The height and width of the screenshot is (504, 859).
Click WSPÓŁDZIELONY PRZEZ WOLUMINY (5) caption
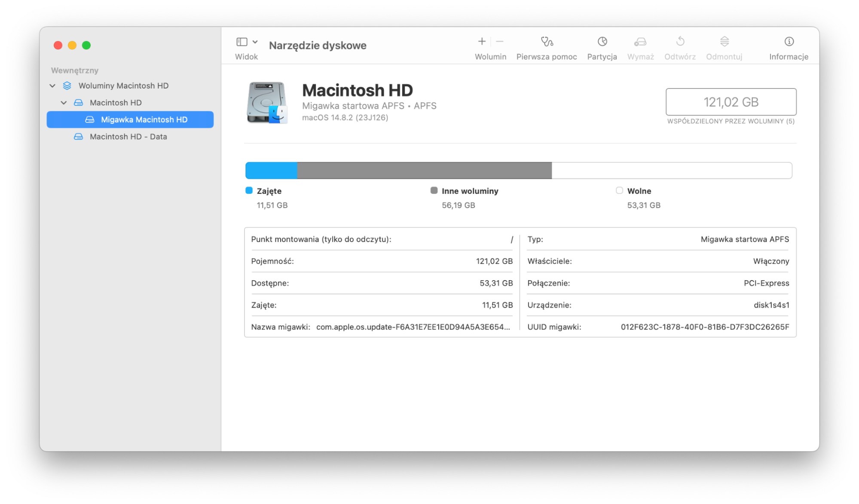tap(731, 121)
